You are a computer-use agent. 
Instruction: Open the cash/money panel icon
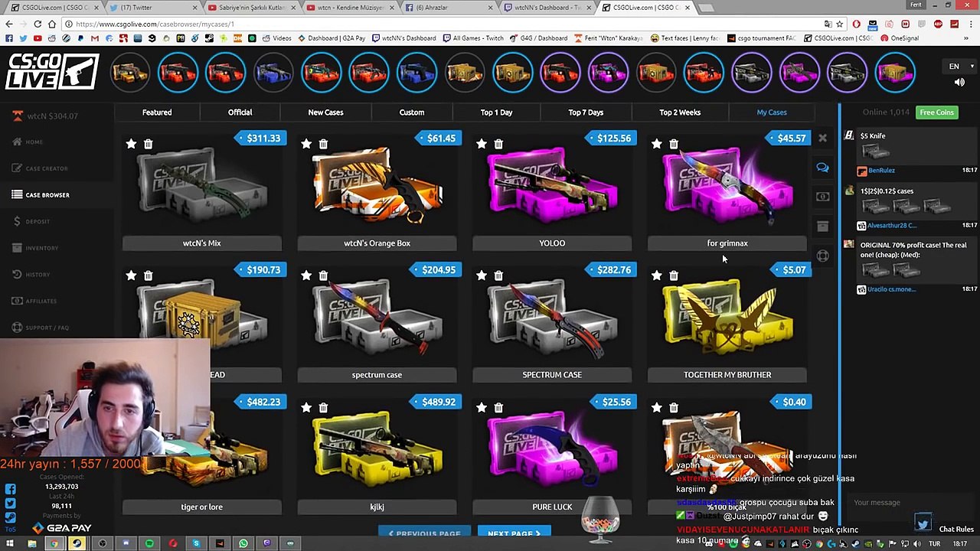822,197
